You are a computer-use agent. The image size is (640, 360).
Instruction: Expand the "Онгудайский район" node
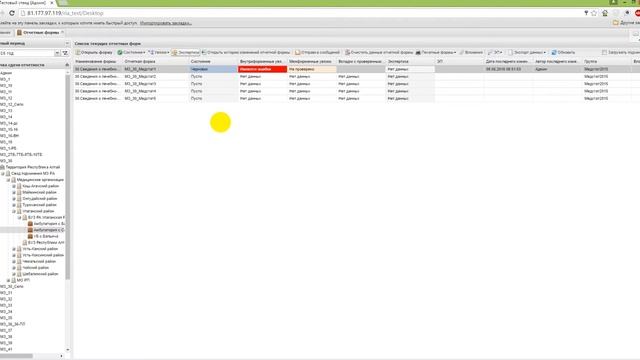coord(14,199)
